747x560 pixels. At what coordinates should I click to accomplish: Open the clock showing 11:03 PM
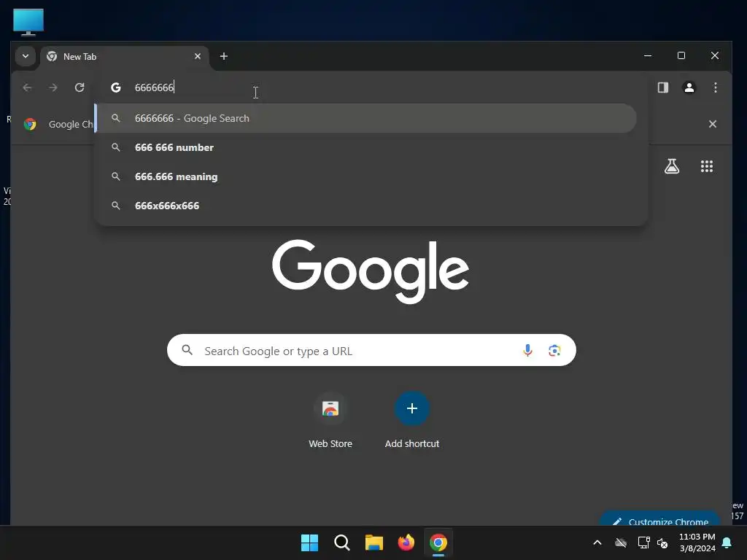[x=697, y=542]
